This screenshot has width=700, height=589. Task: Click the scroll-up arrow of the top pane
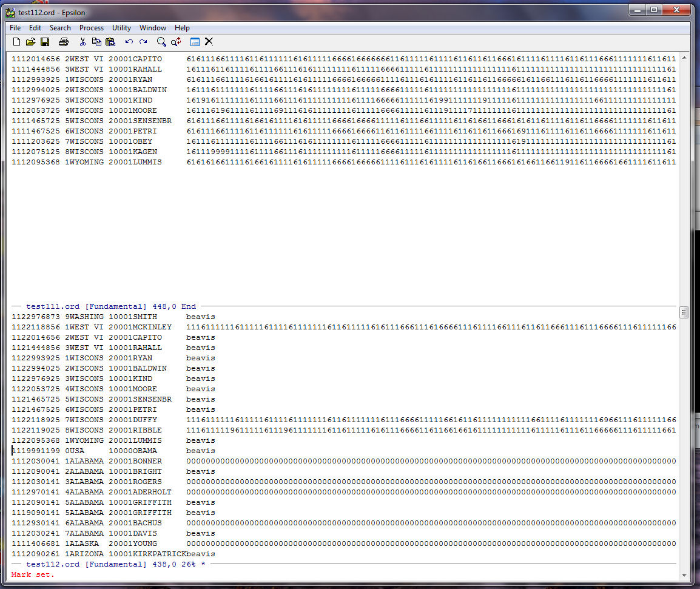(x=684, y=58)
